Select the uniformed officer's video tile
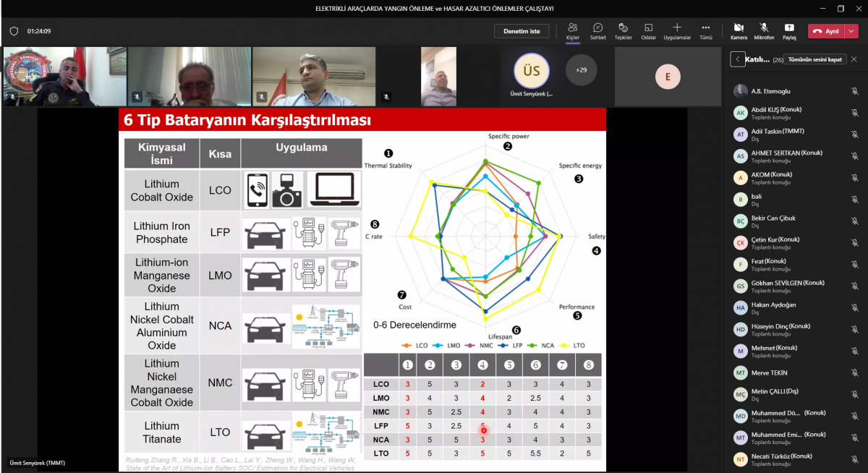This screenshot has width=868, height=473. [64, 77]
